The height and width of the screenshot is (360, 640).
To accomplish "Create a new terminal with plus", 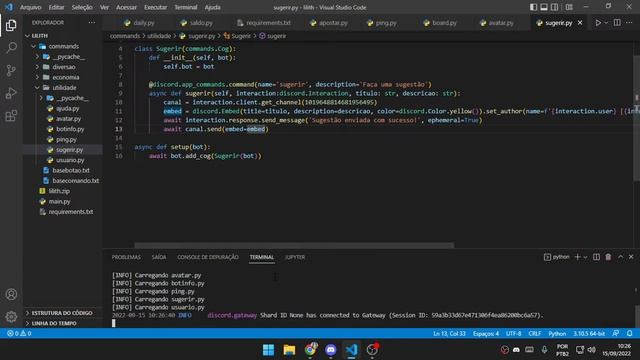I will coord(577,257).
